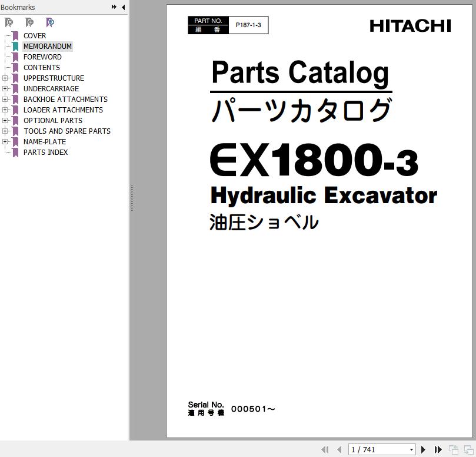The width and height of the screenshot is (476, 457).
Task: Click the Japanese katakana title パーツカタログ
Action: point(302,110)
